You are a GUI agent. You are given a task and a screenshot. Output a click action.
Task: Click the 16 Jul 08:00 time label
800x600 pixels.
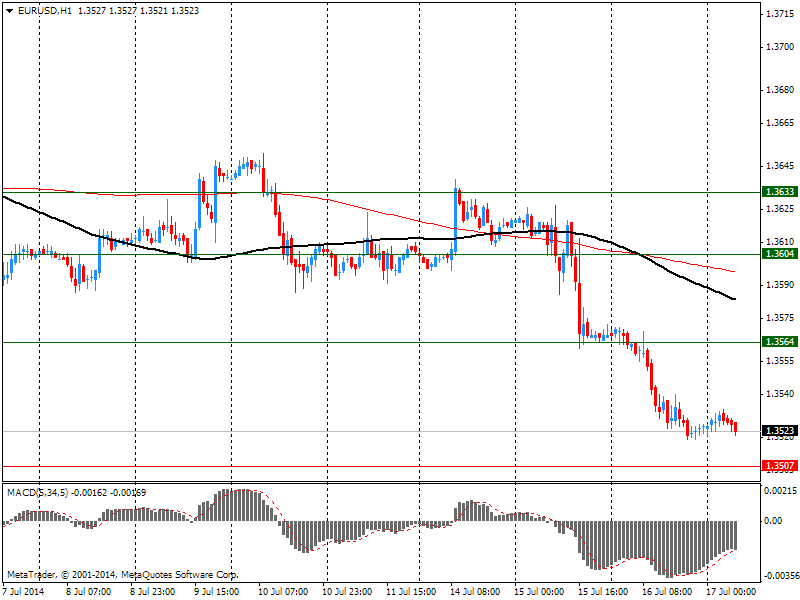(666, 592)
